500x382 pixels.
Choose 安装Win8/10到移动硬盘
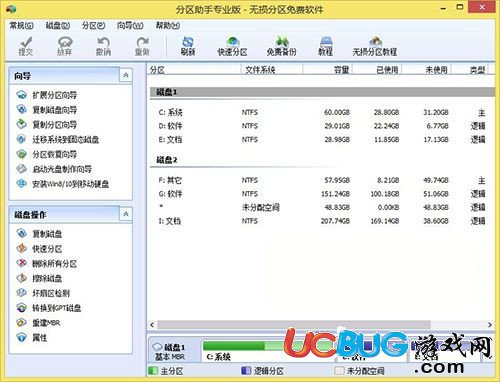click(63, 184)
